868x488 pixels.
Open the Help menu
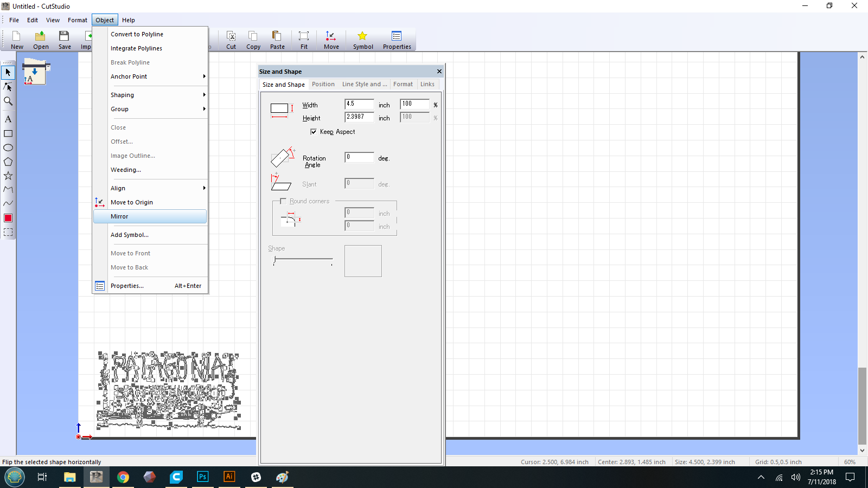coord(129,20)
